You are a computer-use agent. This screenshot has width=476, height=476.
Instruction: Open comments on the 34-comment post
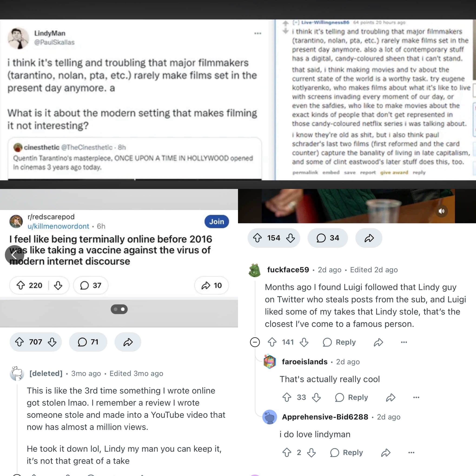pyautogui.click(x=327, y=238)
